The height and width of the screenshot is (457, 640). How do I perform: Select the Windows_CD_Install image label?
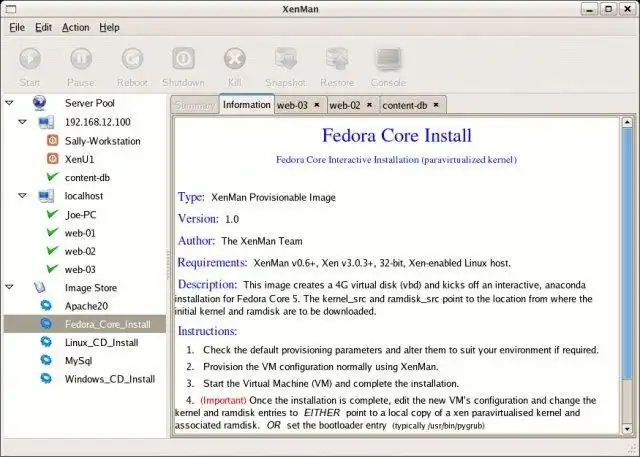point(110,379)
